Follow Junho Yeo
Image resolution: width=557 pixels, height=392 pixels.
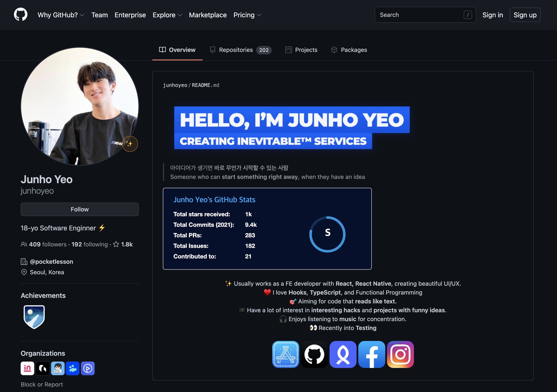pos(80,209)
